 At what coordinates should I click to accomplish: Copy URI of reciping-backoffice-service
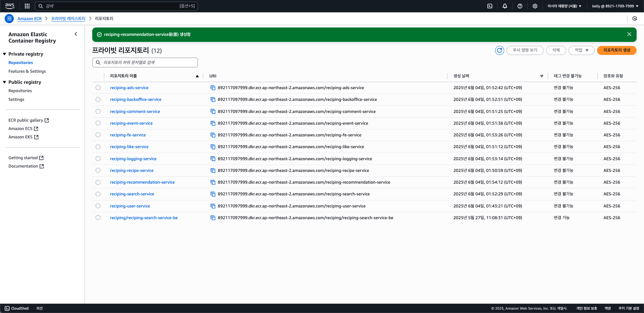pos(213,100)
